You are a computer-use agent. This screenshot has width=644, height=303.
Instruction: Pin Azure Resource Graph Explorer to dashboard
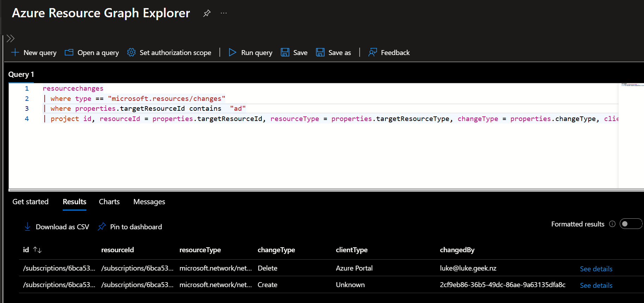(207, 13)
